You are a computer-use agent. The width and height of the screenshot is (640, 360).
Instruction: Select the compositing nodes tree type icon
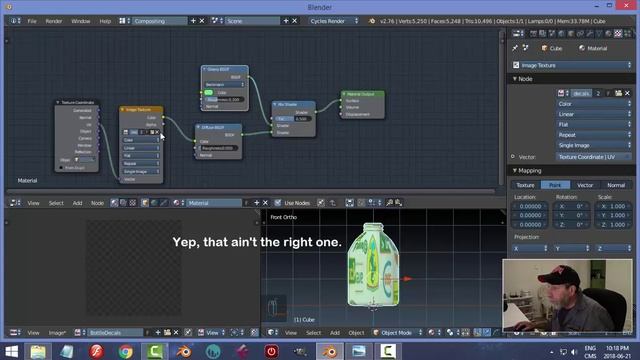[x=123, y=203]
